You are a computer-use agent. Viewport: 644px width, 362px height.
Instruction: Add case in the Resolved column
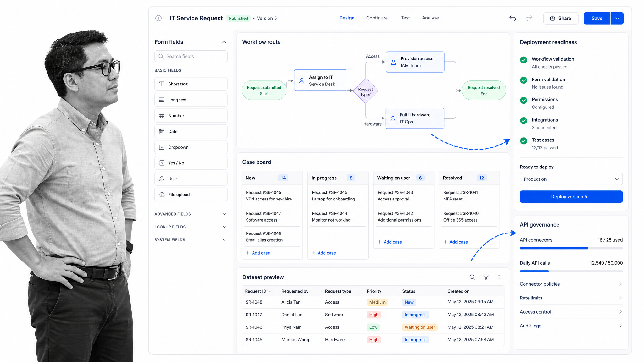point(455,242)
